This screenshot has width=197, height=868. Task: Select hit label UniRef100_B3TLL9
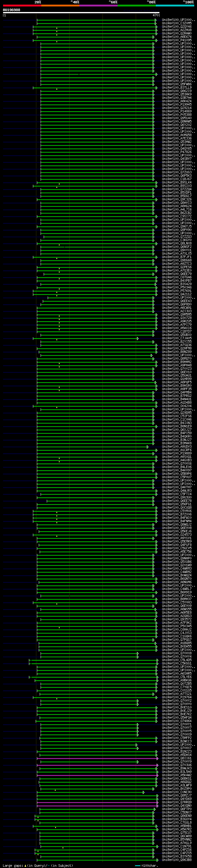pos(177,88)
